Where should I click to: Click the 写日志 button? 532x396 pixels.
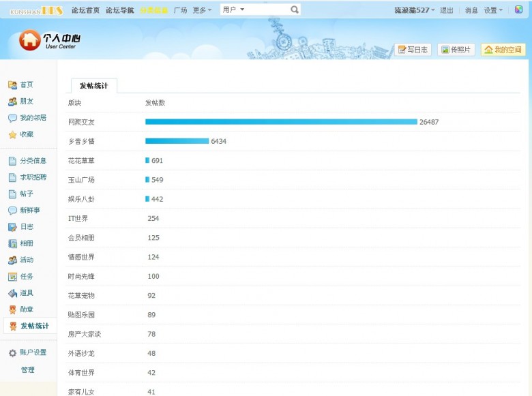[413, 50]
